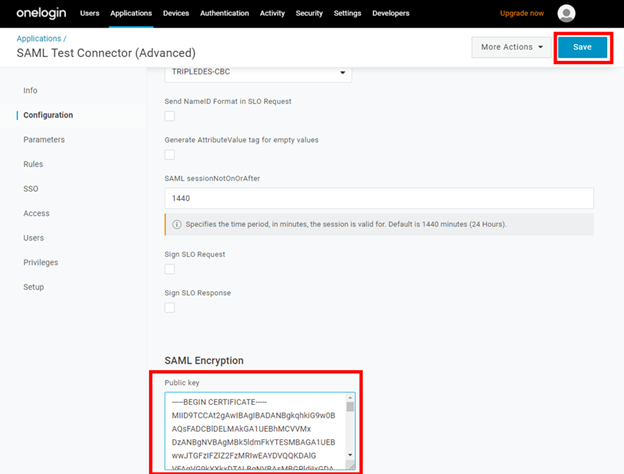Select the Security menu item
The height and width of the screenshot is (474, 624).
[x=309, y=13]
